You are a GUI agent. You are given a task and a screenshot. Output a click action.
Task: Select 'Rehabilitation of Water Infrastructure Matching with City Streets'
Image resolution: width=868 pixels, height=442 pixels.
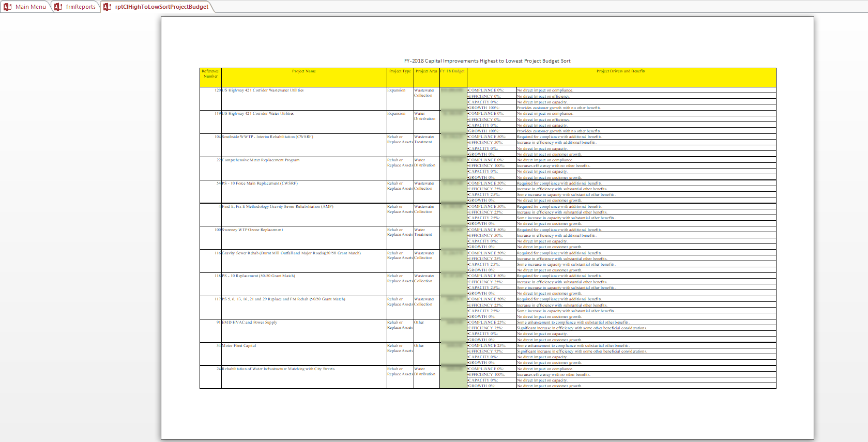pos(279,369)
